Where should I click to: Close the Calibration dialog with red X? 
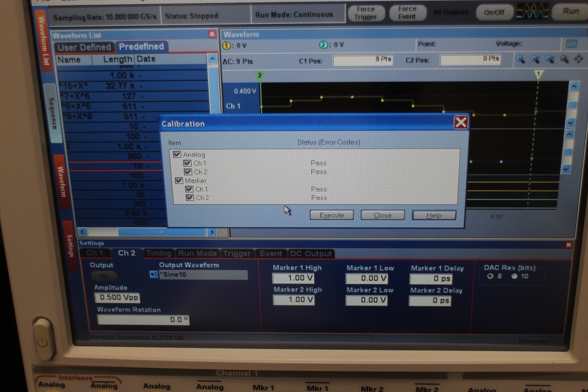pyautogui.click(x=461, y=122)
